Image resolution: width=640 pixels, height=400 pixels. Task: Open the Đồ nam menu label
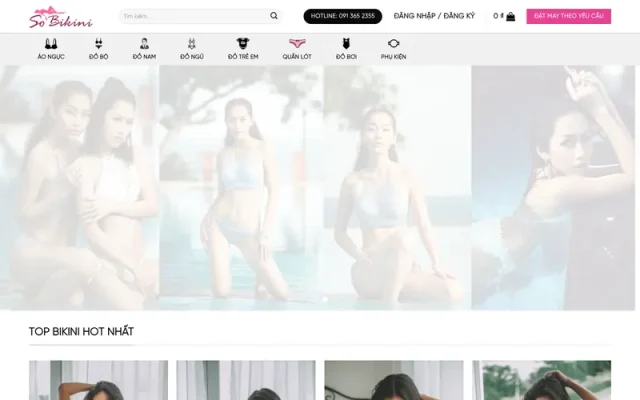[144, 57]
